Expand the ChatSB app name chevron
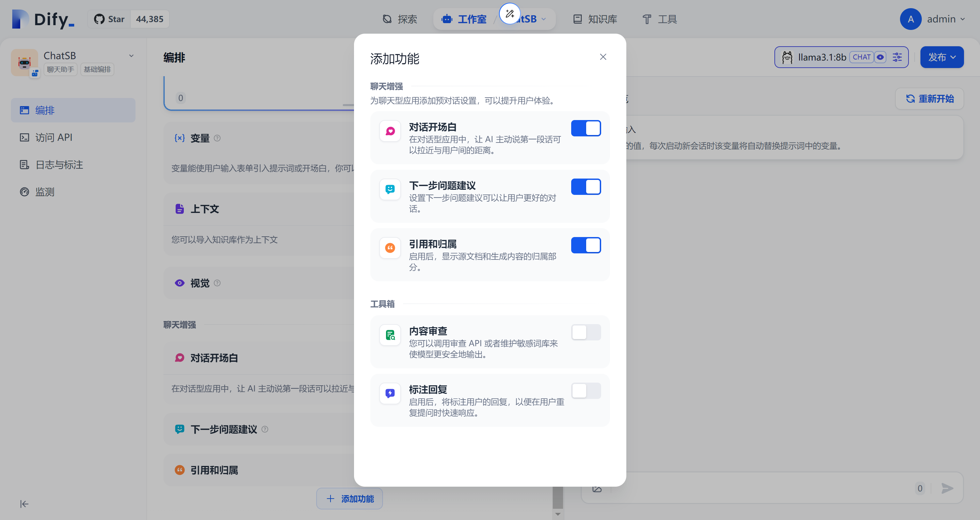This screenshot has height=520, width=980. coord(131,56)
